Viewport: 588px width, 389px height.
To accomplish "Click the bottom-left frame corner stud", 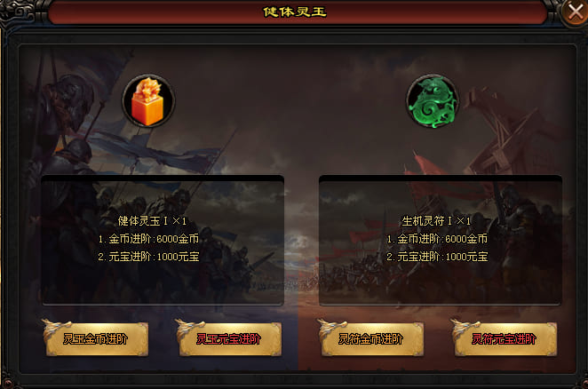I will pos(7,384).
